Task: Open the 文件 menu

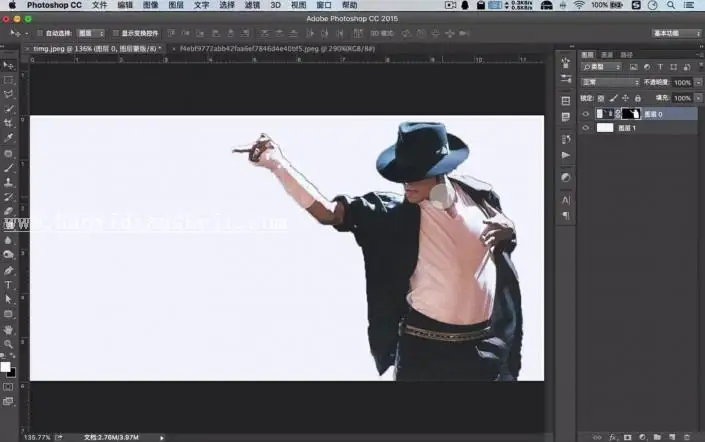Action: [x=99, y=5]
